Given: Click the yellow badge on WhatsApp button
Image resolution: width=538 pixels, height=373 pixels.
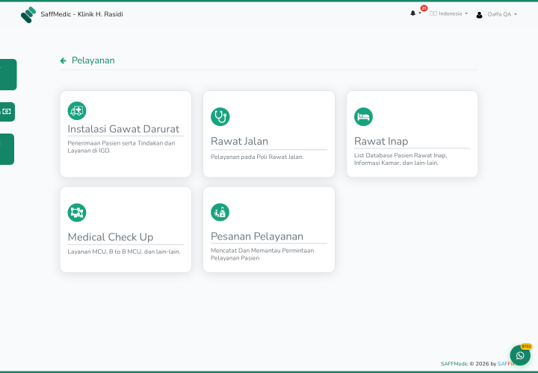Looking at the screenshot, I should [526, 346].
